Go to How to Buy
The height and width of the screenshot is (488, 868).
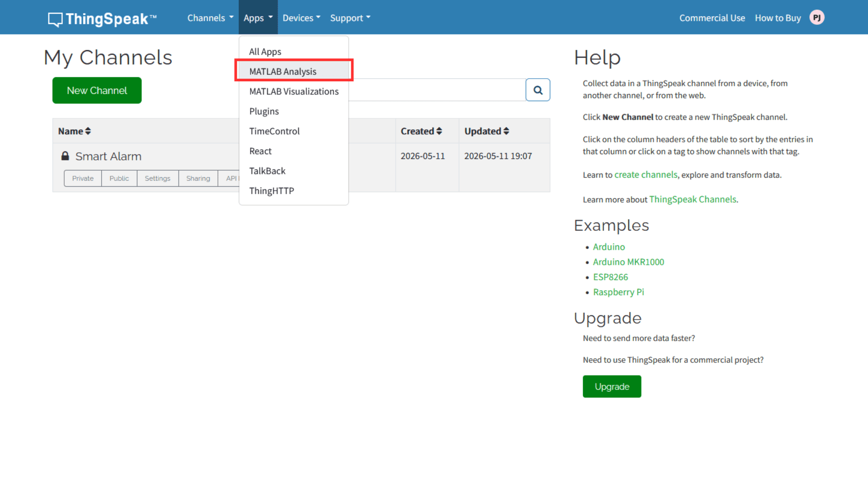pyautogui.click(x=778, y=18)
